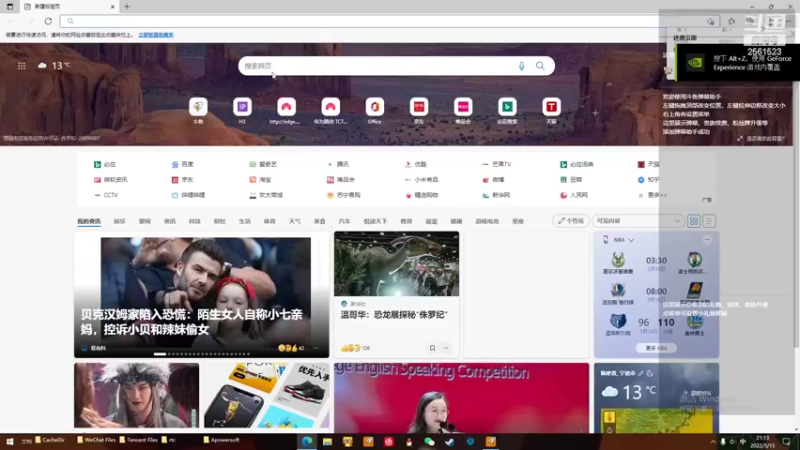Open NBA card more options menu
Viewport: 800px width, 450px height.
tap(707, 239)
